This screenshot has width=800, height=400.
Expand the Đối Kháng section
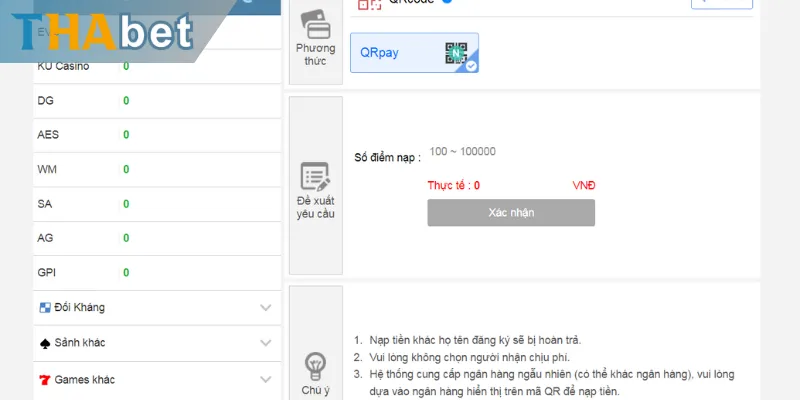coord(265,307)
